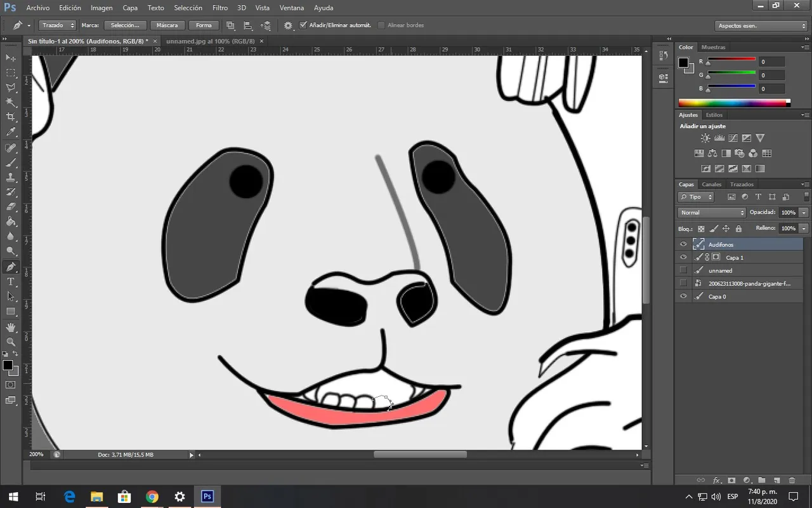Hide the Audifonos layer
Screen dimensions: 812x508
point(683,244)
